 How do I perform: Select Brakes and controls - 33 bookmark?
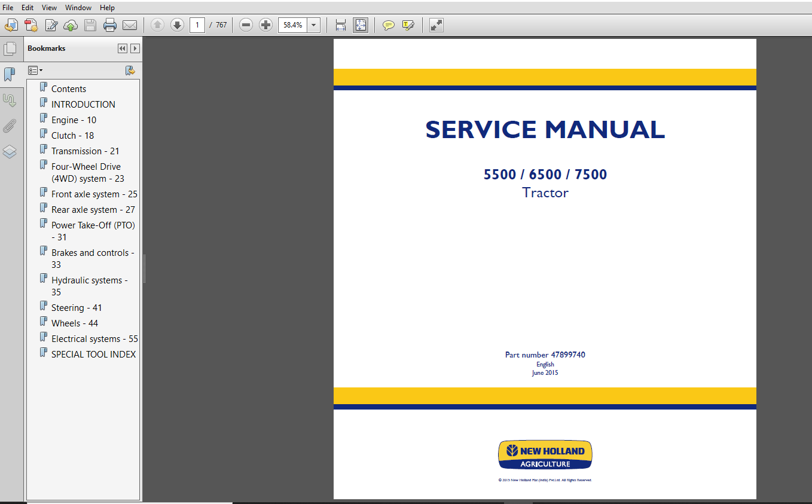(x=93, y=258)
